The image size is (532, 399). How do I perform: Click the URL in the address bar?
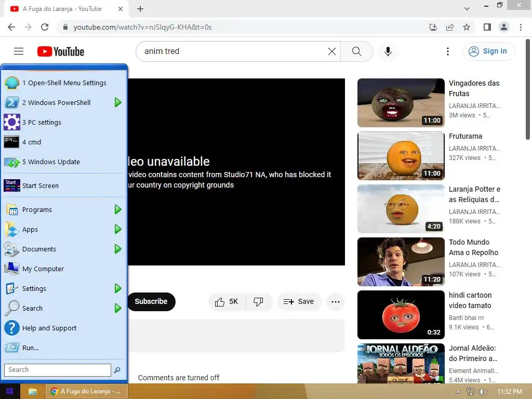point(142,27)
